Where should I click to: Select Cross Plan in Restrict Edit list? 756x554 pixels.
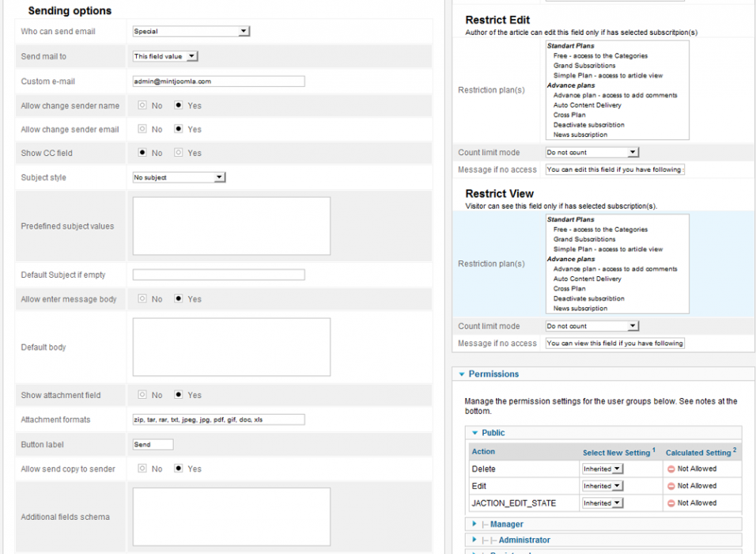click(x=569, y=115)
